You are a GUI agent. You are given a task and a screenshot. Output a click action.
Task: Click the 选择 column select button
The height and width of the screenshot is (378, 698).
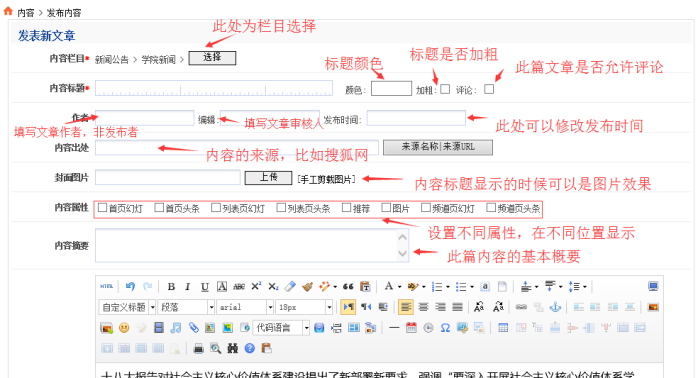[212, 58]
